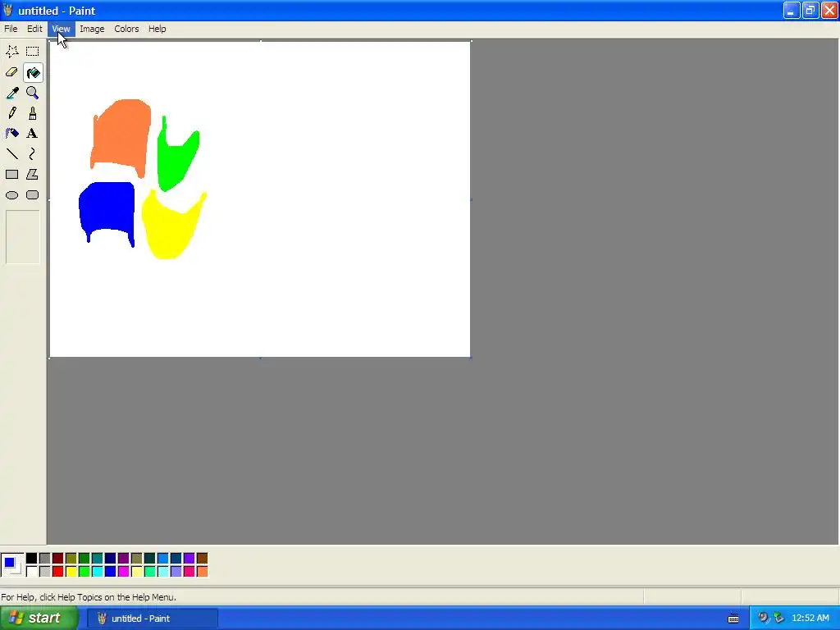Click the keyboard icon in the taskbar

click(x=733, y=619)
